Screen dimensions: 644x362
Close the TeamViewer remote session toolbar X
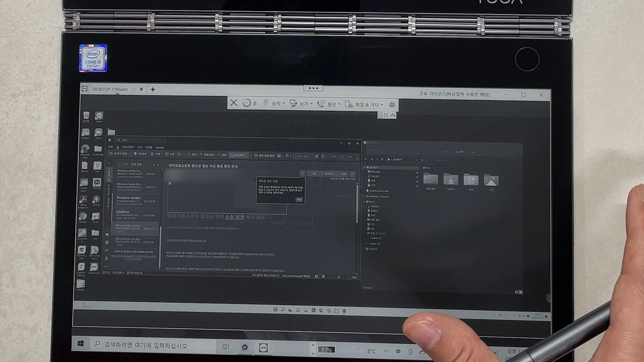[234, 103]
